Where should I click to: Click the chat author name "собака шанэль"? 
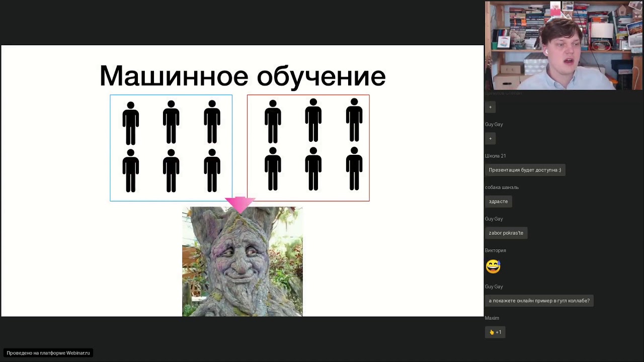[x=502, y=188]
